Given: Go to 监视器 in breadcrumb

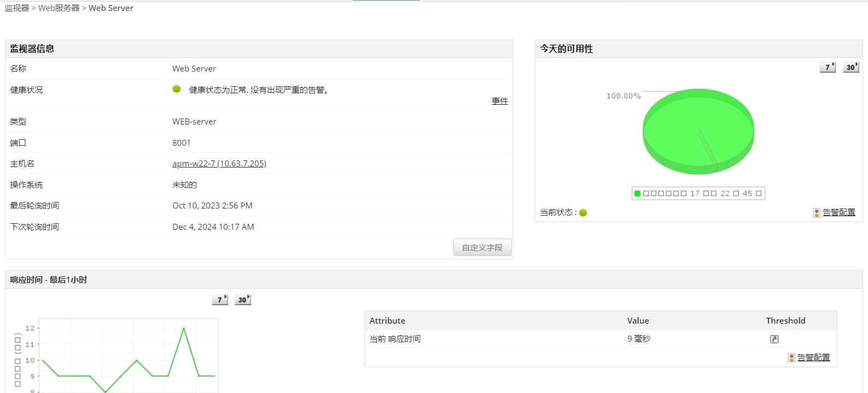Looking at the screenshot, I should click(17, 8).
